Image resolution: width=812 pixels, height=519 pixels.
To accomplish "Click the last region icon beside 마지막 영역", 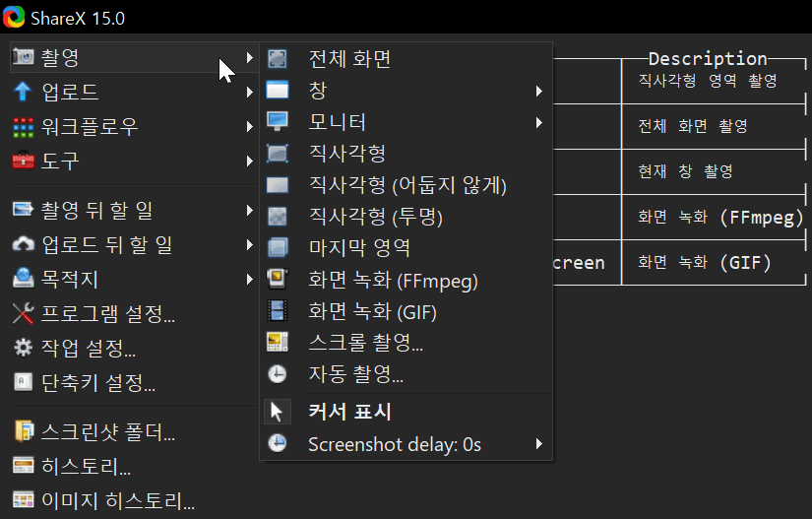I will [x=277, y=247].
